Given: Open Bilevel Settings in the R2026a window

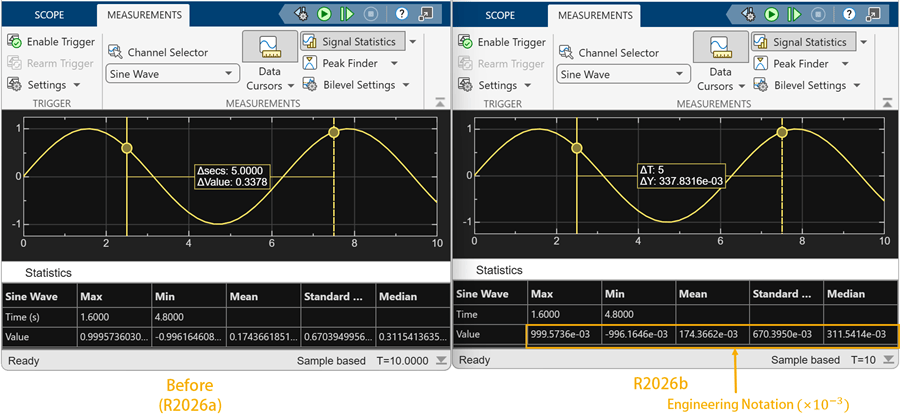Looking at the screenshot, I should [350, 85].
